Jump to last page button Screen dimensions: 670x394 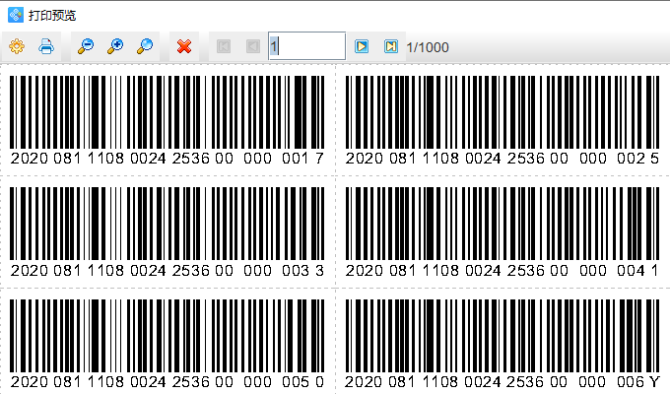[391, 46]
